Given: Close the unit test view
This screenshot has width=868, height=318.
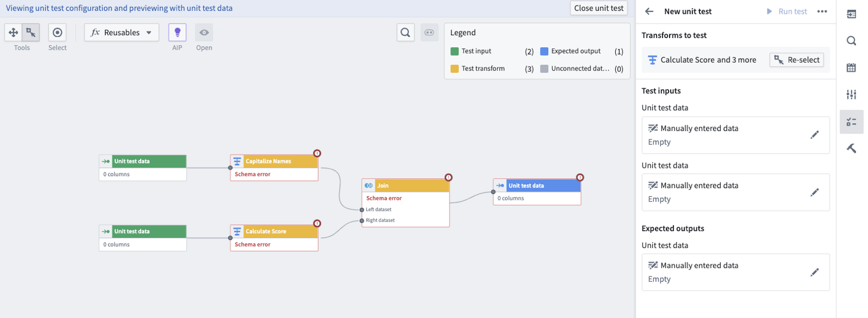Looking at the screenshot, I should click(x=599, y=8).
